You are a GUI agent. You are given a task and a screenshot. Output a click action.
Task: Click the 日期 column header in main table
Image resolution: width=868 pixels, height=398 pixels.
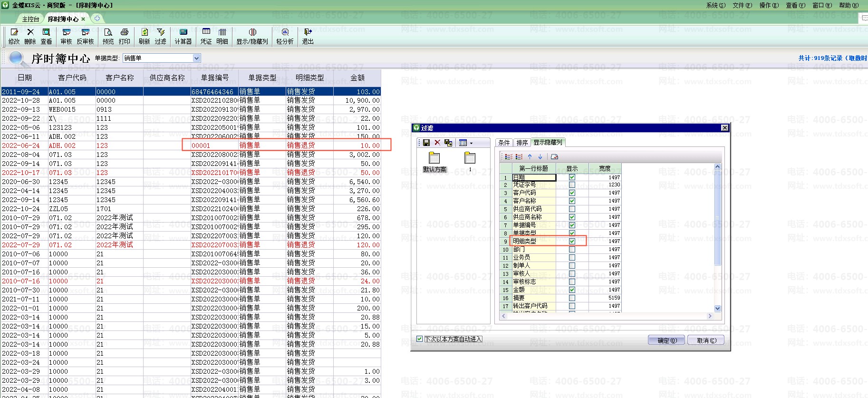click(25, 78)
